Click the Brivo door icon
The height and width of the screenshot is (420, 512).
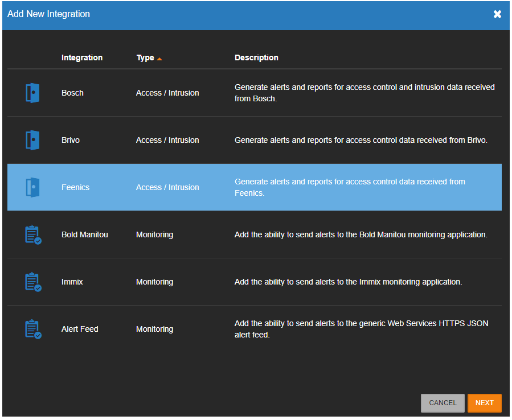pos(32,141)
